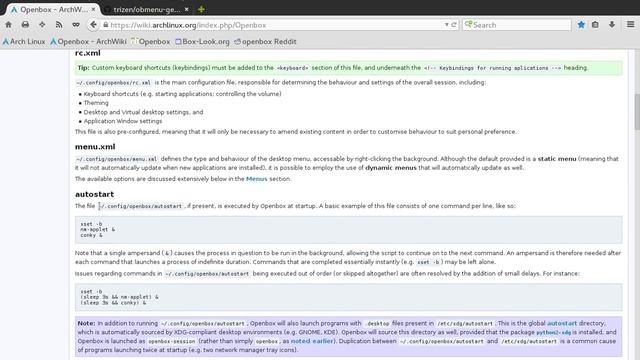This screenshot has width=640, height=360.
Task: Show bookmarks list clipboard icon
Action: click(x=595, y=25)
